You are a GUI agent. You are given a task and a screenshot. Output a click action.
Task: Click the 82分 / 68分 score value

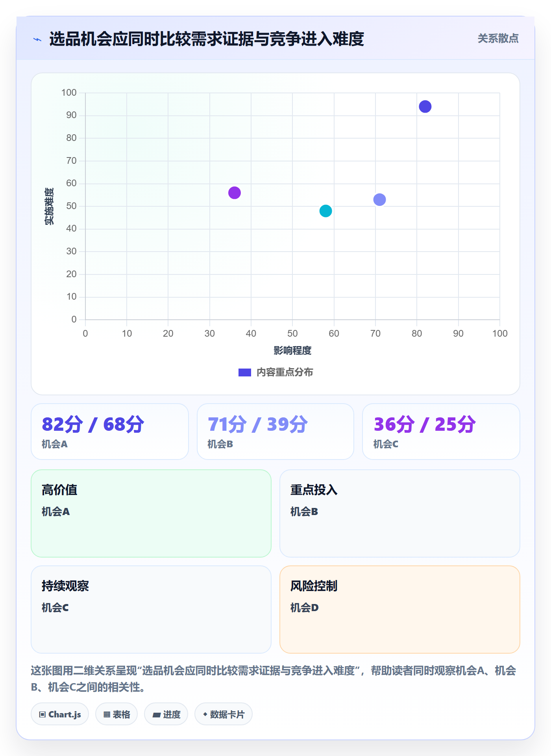pos(93,424)
